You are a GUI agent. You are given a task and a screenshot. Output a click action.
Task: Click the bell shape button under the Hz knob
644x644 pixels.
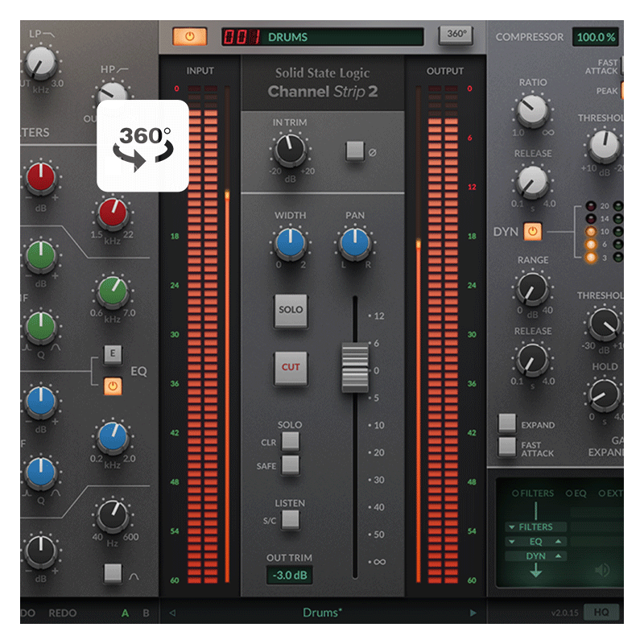pyautogui.click(x=113, y=573)
